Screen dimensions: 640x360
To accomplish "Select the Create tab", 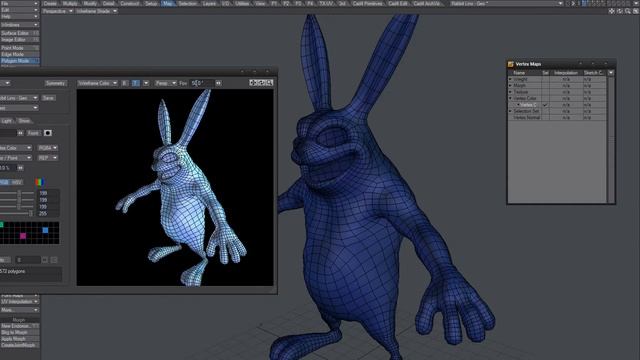I will tap(50, 3).
